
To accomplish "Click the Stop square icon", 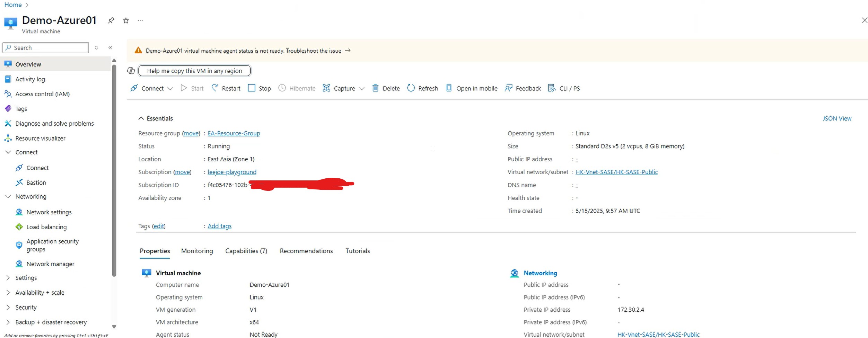I will click(x=252, y=88).
